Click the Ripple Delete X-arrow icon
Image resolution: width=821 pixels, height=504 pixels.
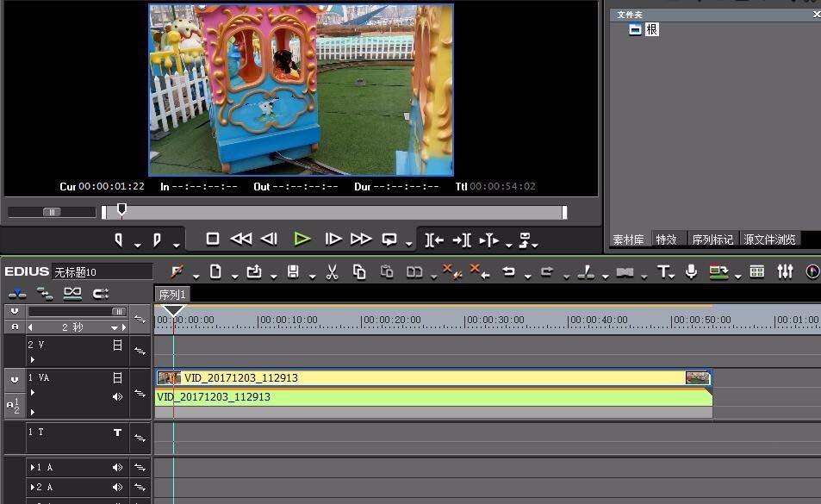coord(479,271)
